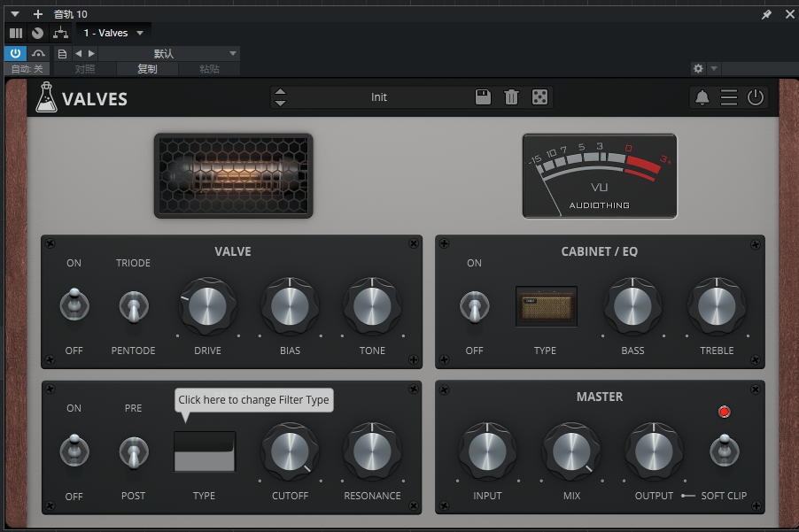Click the 粘贴 paste button
This screenshot has height=532, width=799.
click(209, 69)
